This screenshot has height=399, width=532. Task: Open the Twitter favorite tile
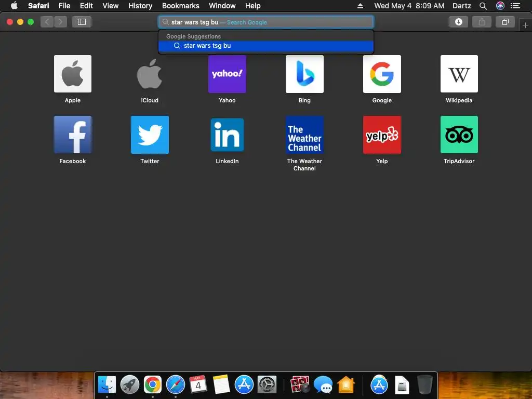click(x=150, y=135)
